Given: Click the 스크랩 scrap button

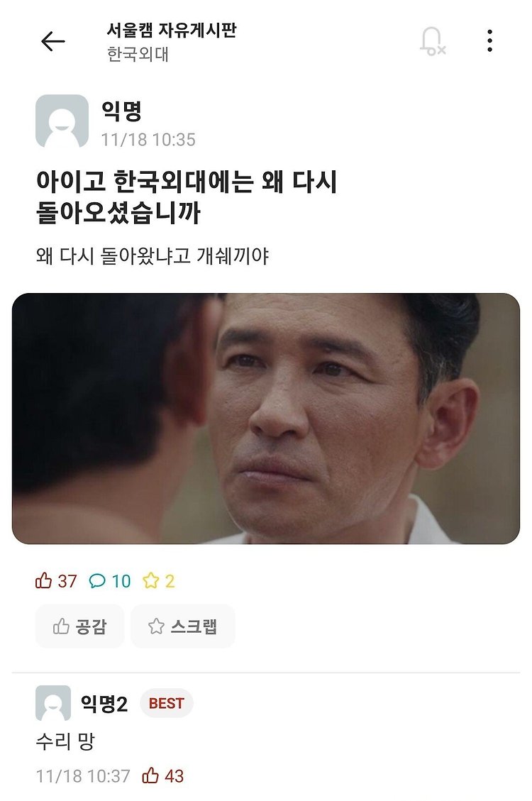Looking at the screenshot, I should [183, 626].
